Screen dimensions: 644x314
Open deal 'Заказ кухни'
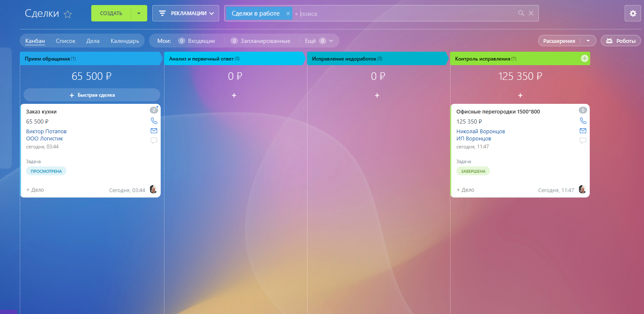[41, 112]
